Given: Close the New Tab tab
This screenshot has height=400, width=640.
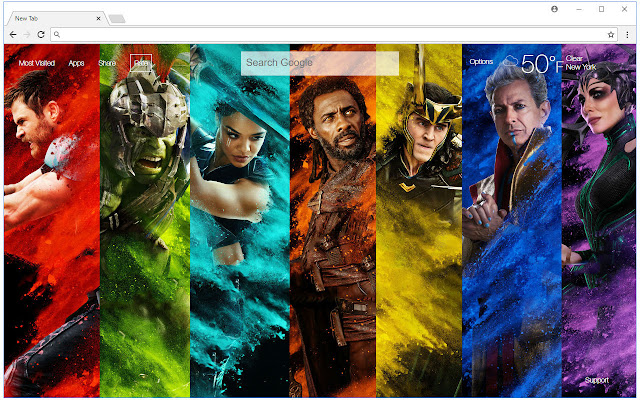Looking at the screenshot, I should (x=98, y=18).
